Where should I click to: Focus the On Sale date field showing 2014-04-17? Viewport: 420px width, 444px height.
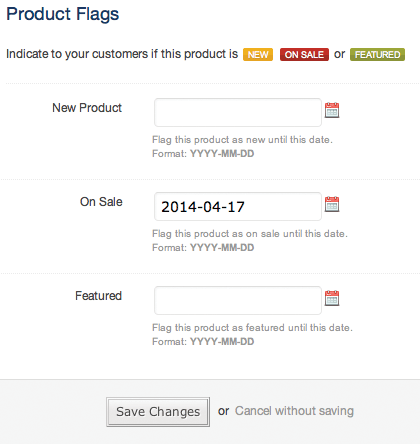(238, 206)
